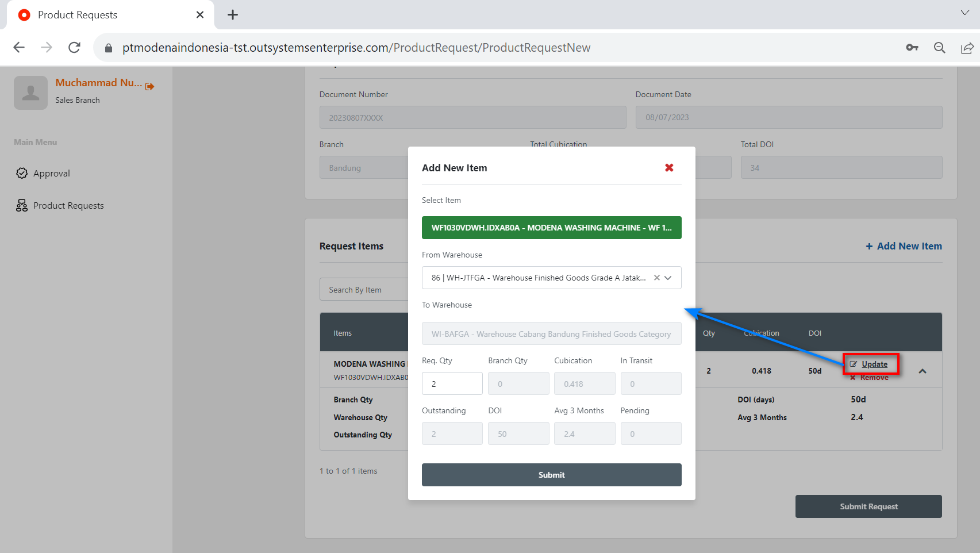This screenshot has height=553, width=980.
Task: Open the Approval menu
Action: pyautogui.click(x=51, y=174)
